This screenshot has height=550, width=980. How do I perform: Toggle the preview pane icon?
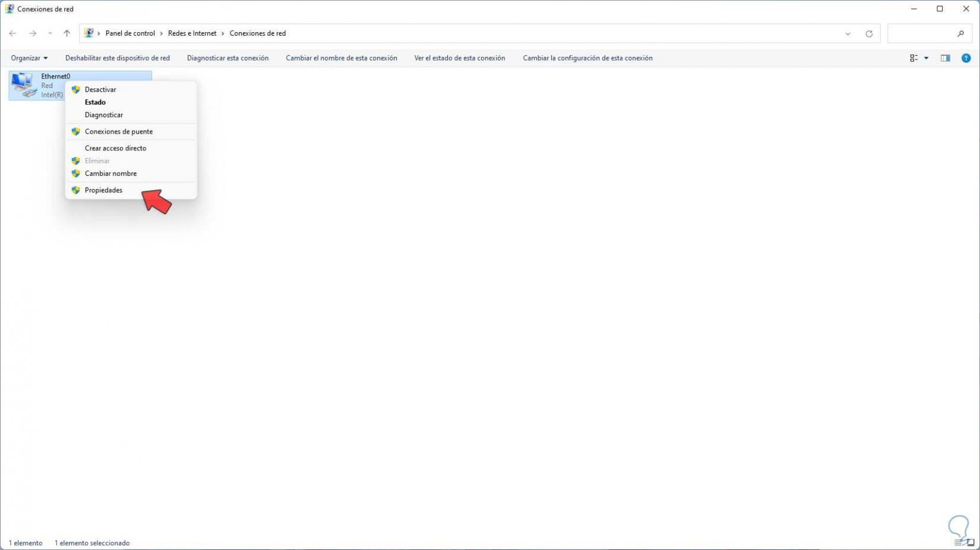tap(946, 58)
